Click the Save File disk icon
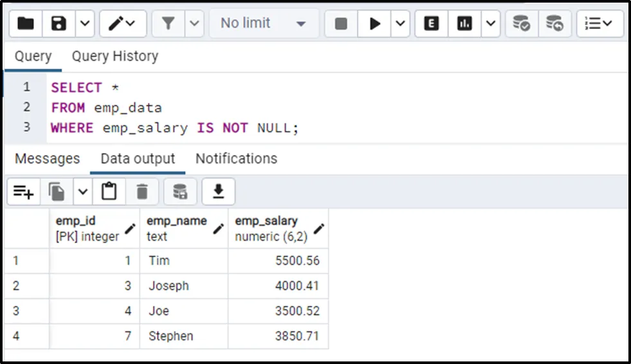Screen dimensions: 631x364 click(59, 24)
